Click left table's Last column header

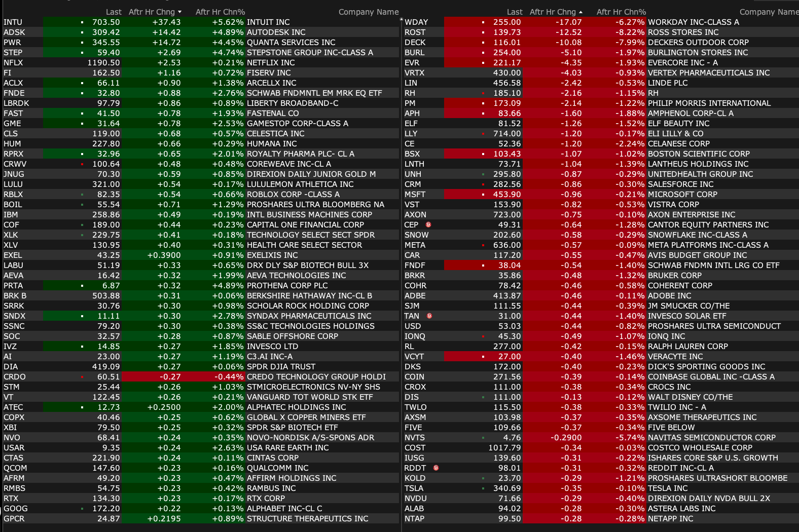(114, 12)
